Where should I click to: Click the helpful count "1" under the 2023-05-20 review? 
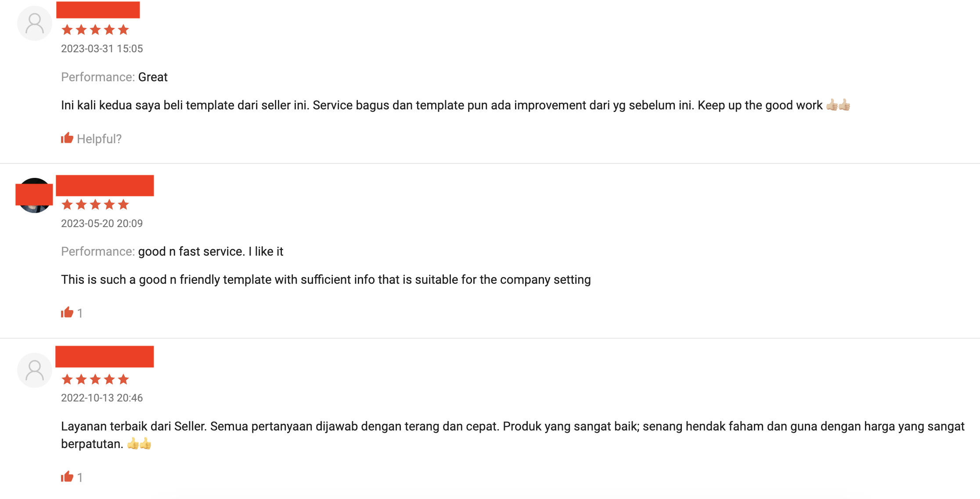(80, 313)
